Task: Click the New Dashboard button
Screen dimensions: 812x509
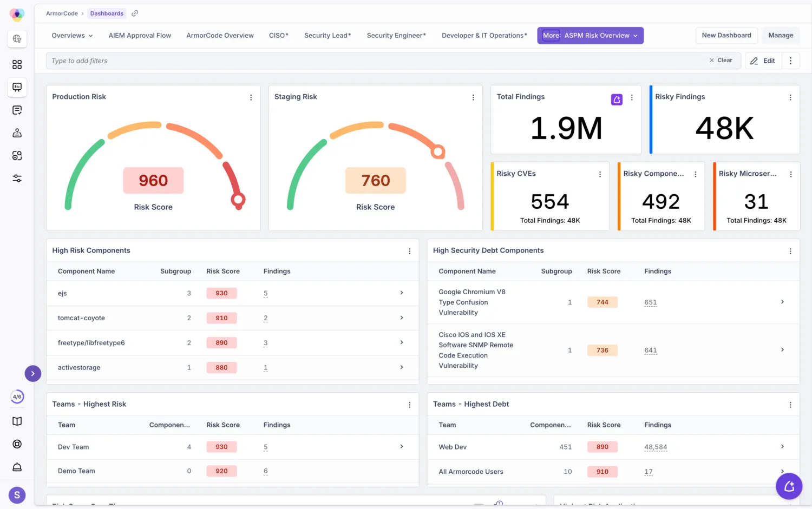Action: (726, 36)
